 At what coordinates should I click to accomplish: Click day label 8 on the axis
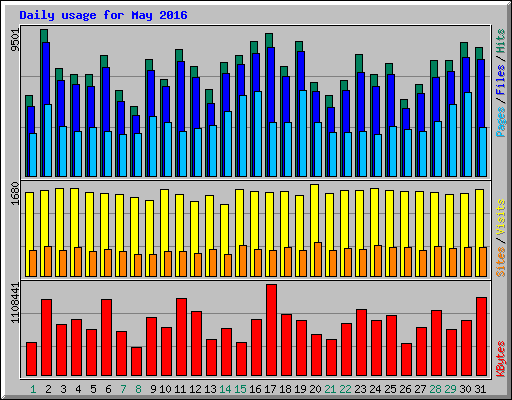(x=138, y=389)
